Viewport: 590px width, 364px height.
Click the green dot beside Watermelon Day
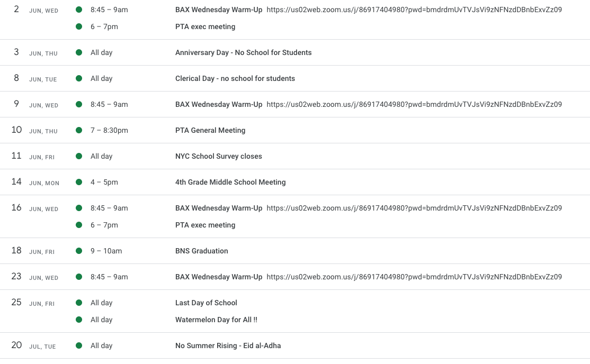(x=79, y=320)
